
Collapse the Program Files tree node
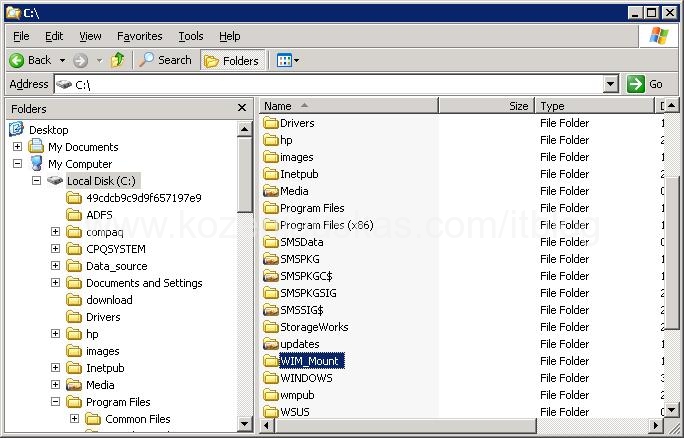click(55, 402)
